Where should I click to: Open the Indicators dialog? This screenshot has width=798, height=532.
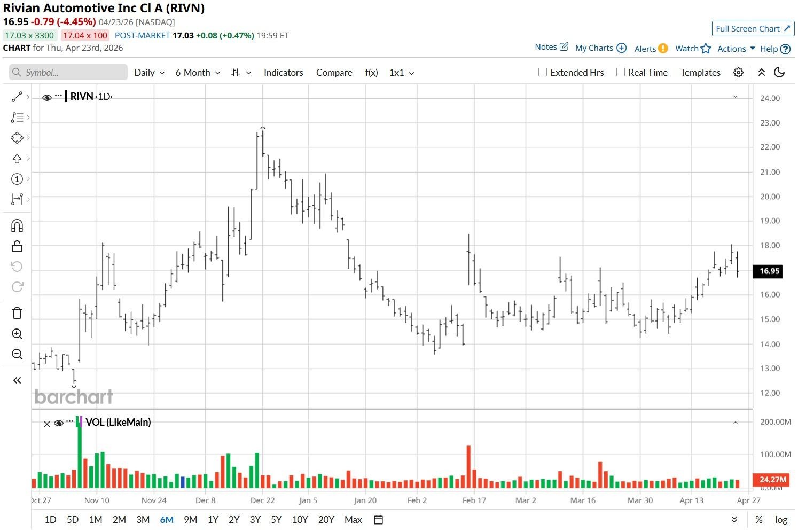pyautogui.click(x=283, y=73)
